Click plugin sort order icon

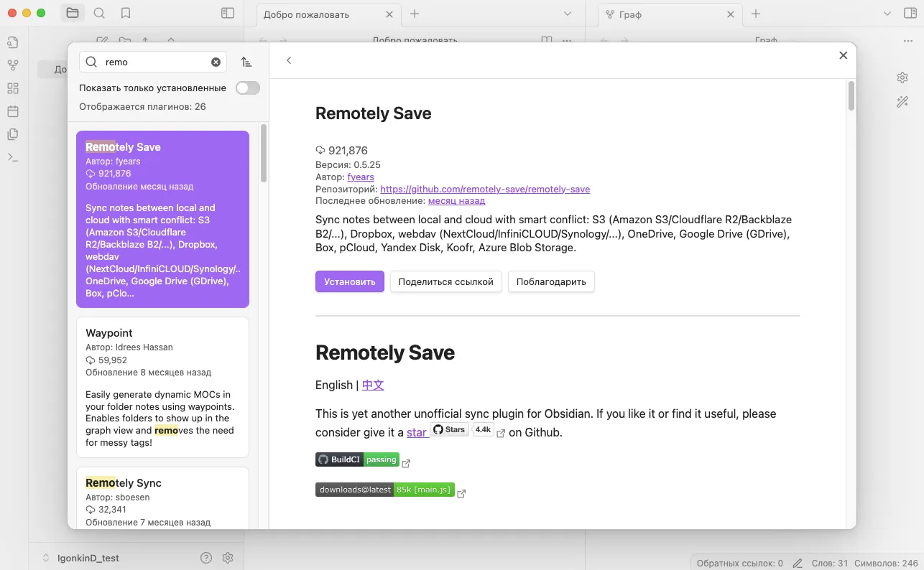[x=246, y=62]
